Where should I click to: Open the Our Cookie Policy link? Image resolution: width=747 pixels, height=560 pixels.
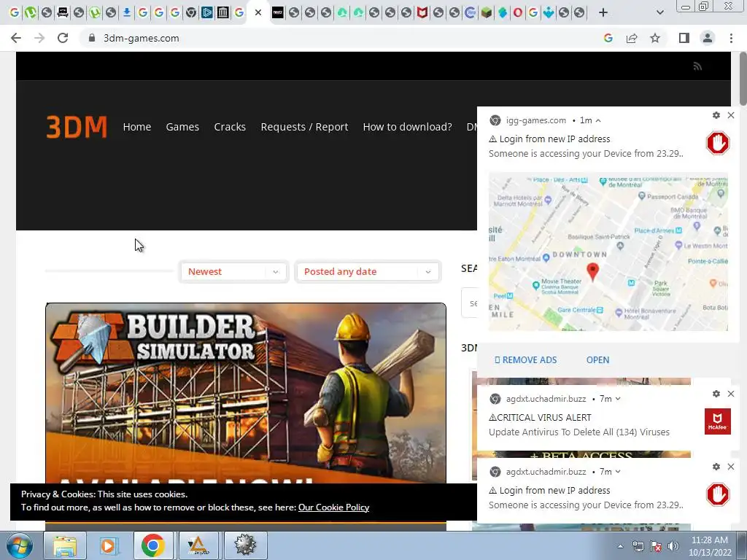[x=333, y=507]
